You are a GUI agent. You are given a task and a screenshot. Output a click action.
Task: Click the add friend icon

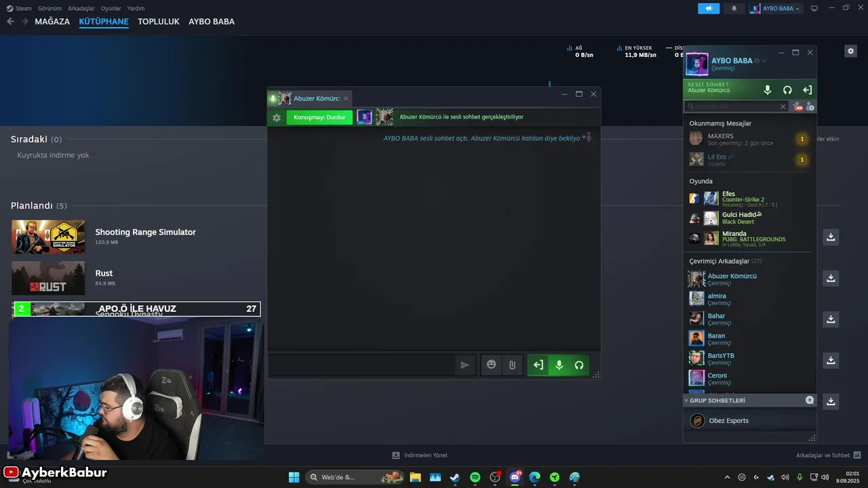coord(810,106)
